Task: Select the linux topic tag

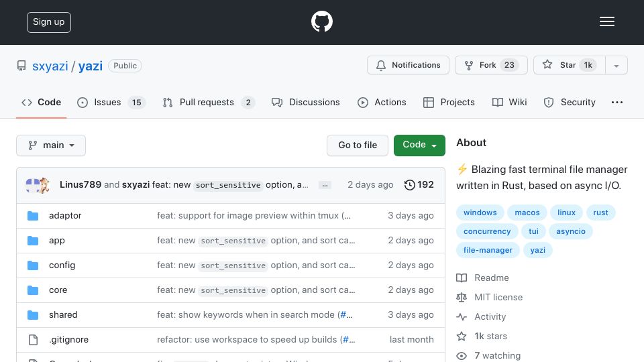Action: (x=566, y=213)
